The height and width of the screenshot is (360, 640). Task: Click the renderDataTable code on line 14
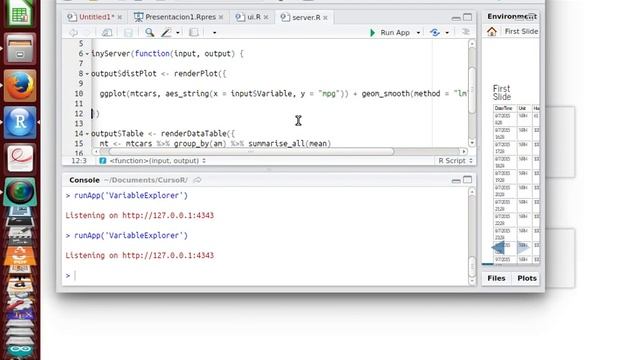[163, 134]
